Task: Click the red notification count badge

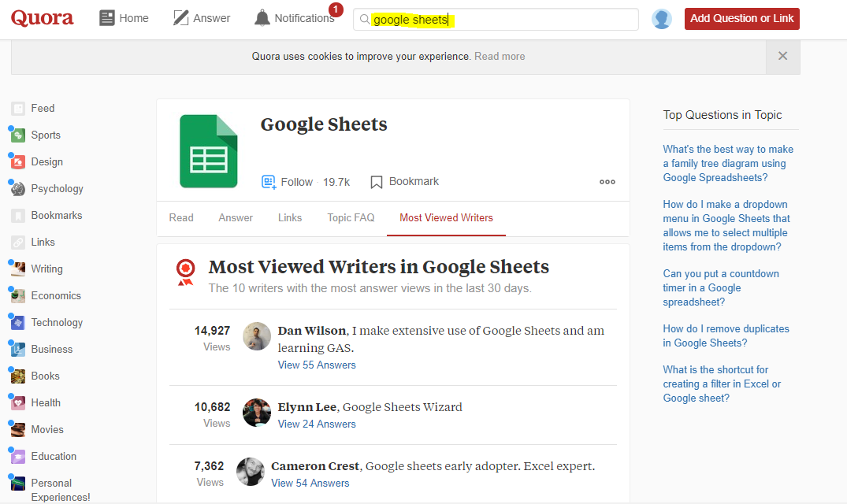Action: pos(336,9)
